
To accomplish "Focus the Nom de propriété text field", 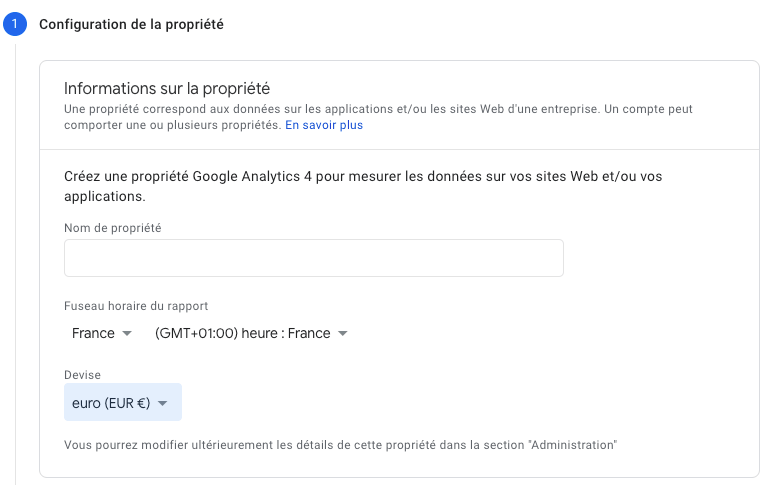I will tap(314, 258).
